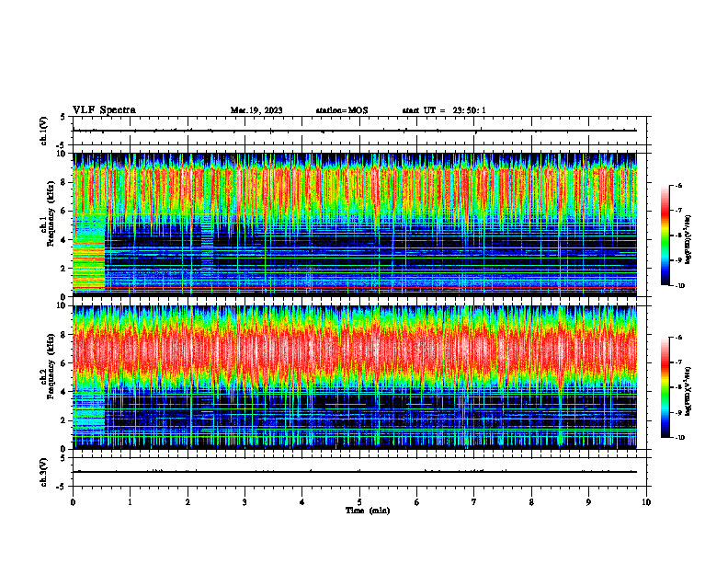Click the "station=MOS" header label
The width and height of the screenshot is (728, 563).
pos(342,110)
